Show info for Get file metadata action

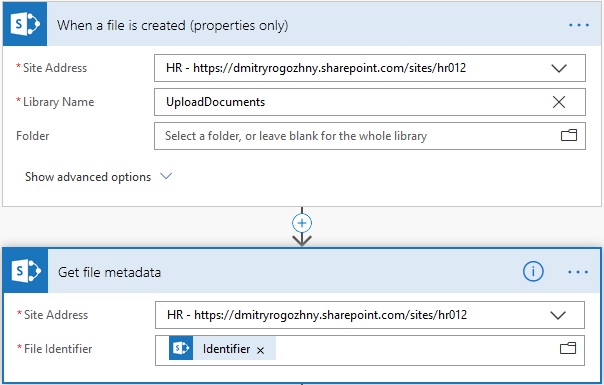point(533,271)
